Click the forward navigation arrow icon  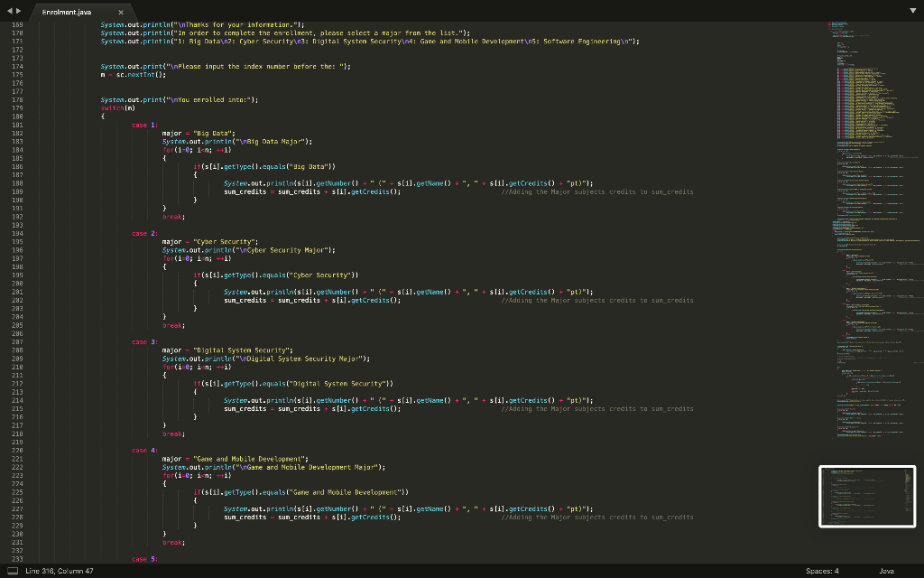point(18,13)
